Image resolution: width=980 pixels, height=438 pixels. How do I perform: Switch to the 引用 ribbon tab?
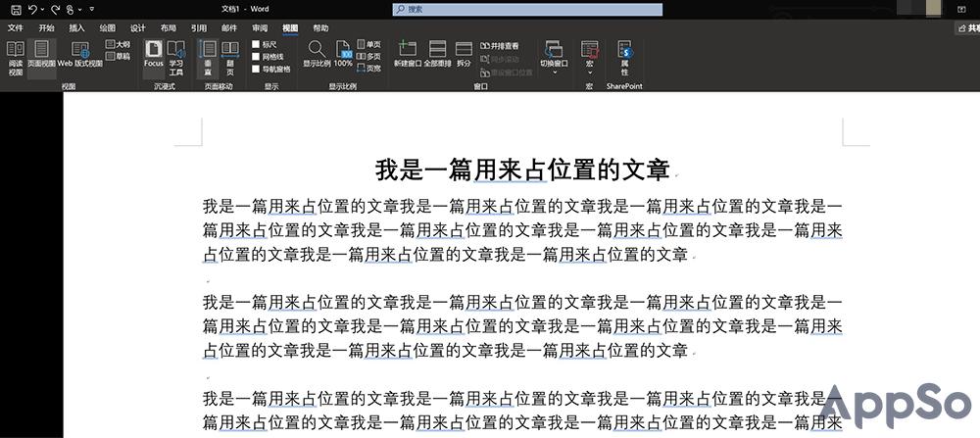click(199, 28)
